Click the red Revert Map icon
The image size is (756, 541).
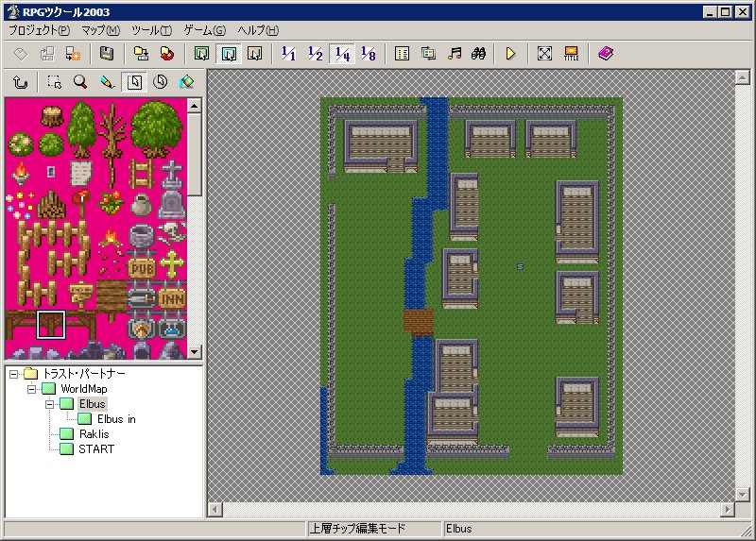167,54
